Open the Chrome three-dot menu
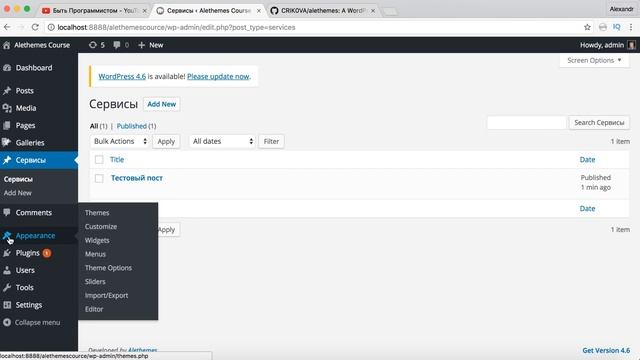Viewport: 640px width, 360px height. click(631, 27)
